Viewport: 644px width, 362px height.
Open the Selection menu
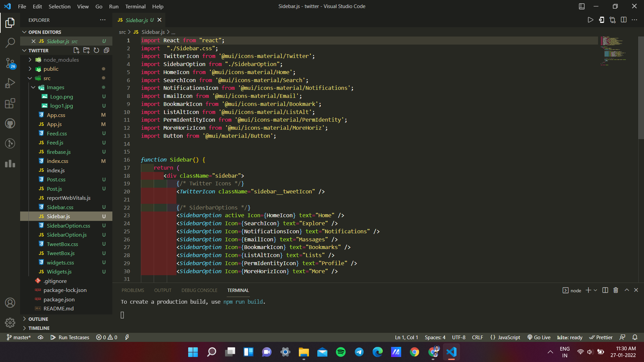(59, 6)
